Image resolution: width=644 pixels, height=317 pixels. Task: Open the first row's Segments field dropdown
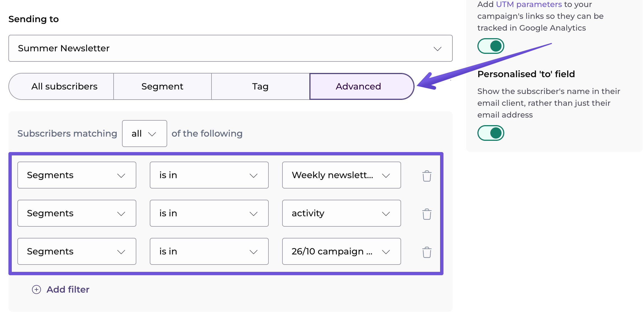(x=77, y=175)
